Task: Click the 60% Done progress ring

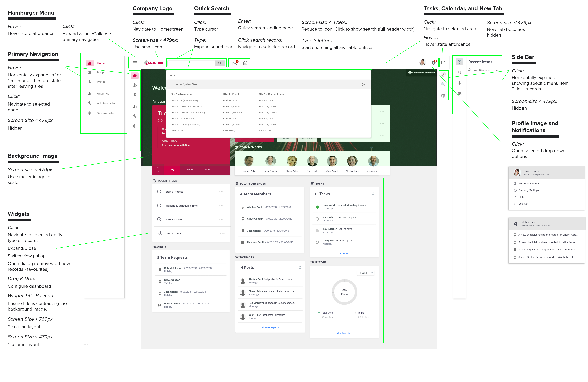Action: coord(344,292)
